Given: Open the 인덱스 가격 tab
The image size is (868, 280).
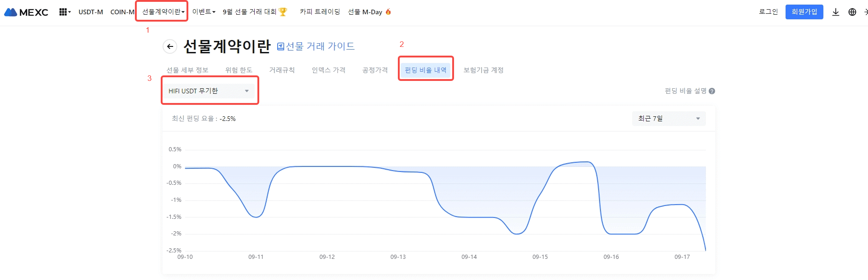Looking at the screenshot, I should [328, 70].
